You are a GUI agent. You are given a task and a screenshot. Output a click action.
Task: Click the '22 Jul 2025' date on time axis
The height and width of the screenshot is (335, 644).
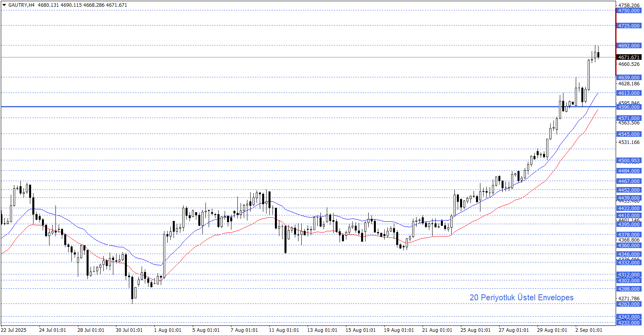(x=14, y=330)
